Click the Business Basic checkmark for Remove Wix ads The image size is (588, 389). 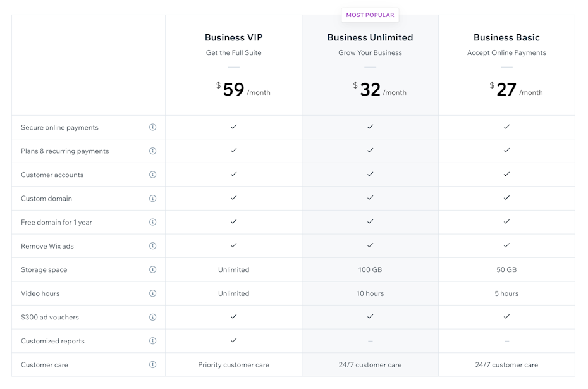(x=506, y=245)
